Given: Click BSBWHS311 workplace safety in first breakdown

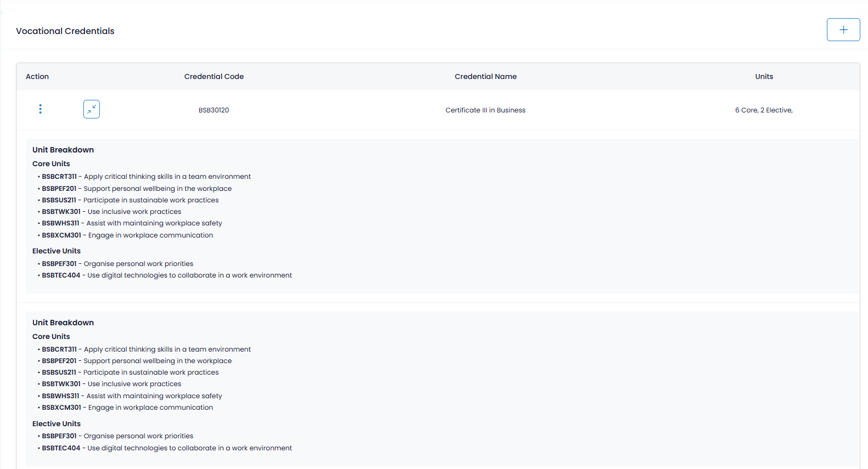Looking at the screenshot, I should 132,223.
